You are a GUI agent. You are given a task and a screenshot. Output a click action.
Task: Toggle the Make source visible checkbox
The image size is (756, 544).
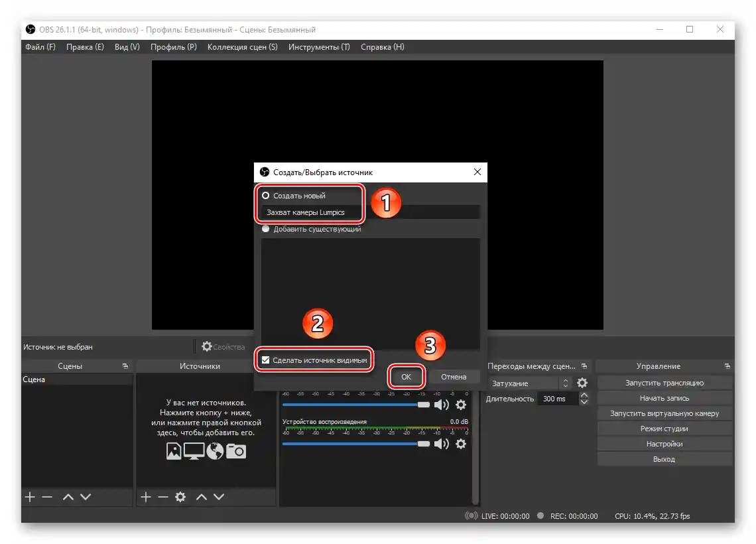tap(266, 360)
